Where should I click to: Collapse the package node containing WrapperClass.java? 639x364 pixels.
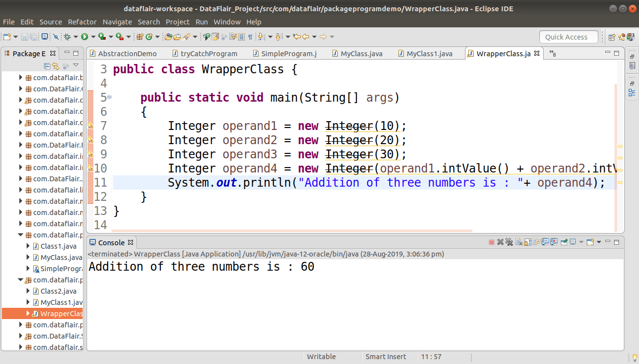pyautogui.click(x=20, y=279)
